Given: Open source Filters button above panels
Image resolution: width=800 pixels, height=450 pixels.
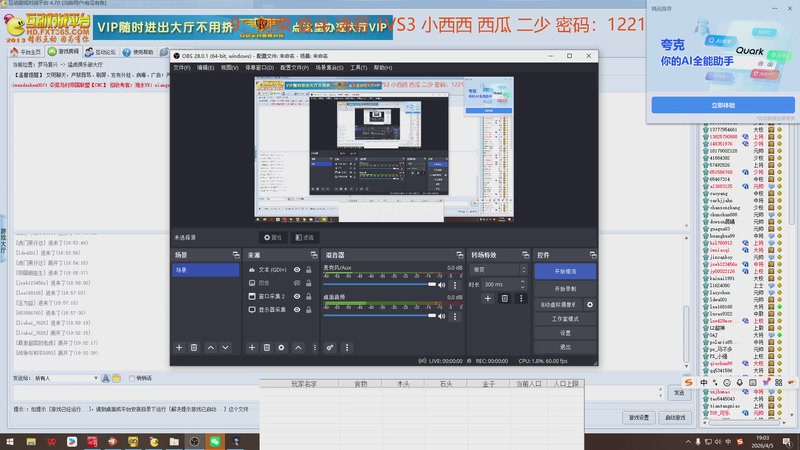Looking at the screenshot, I should [305, 237].
